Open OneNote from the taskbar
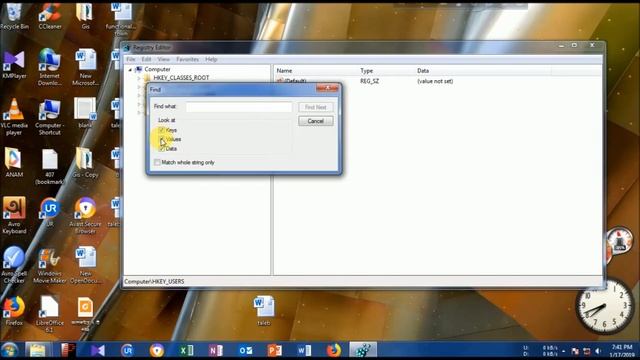The width and height of the screenshot is (640, 360). coord(216,351)
